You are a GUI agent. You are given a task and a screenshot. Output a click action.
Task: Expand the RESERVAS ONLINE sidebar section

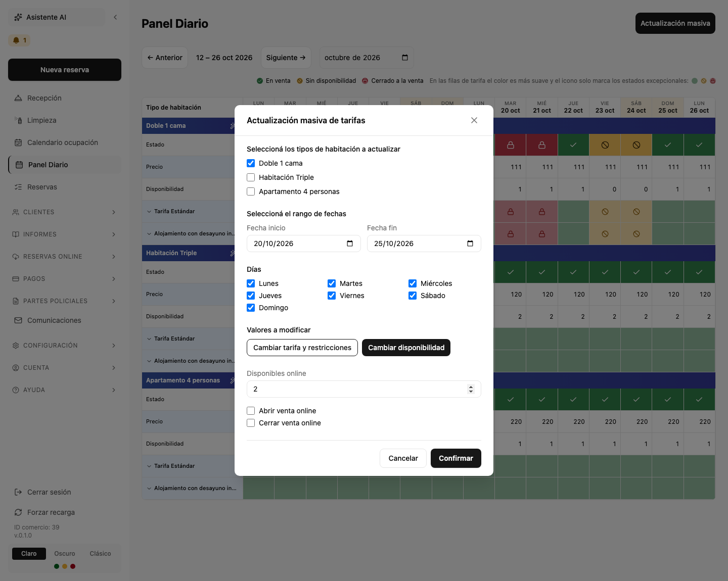click(x=65, y=257)
